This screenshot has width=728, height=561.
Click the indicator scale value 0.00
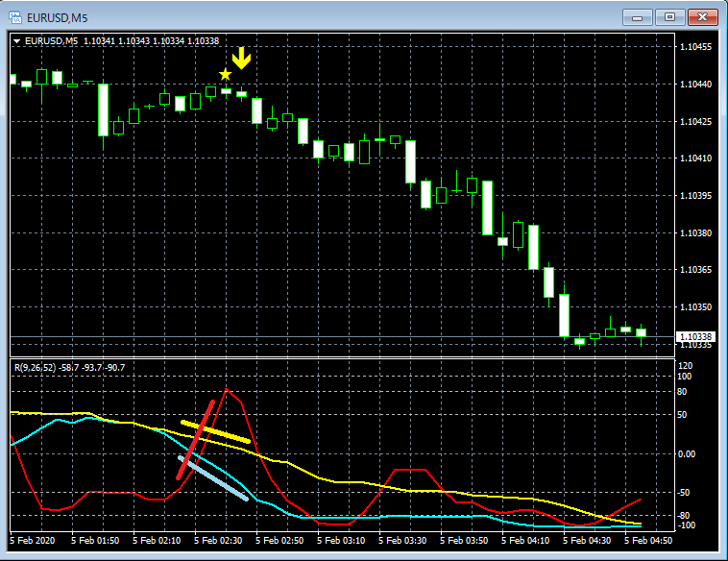(687, 453)
